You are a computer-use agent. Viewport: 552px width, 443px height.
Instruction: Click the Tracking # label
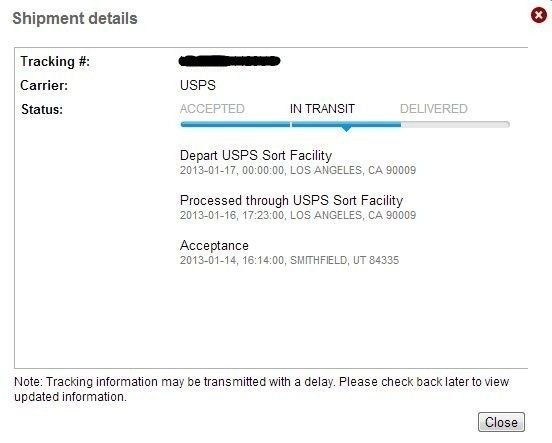pos(55,62)
